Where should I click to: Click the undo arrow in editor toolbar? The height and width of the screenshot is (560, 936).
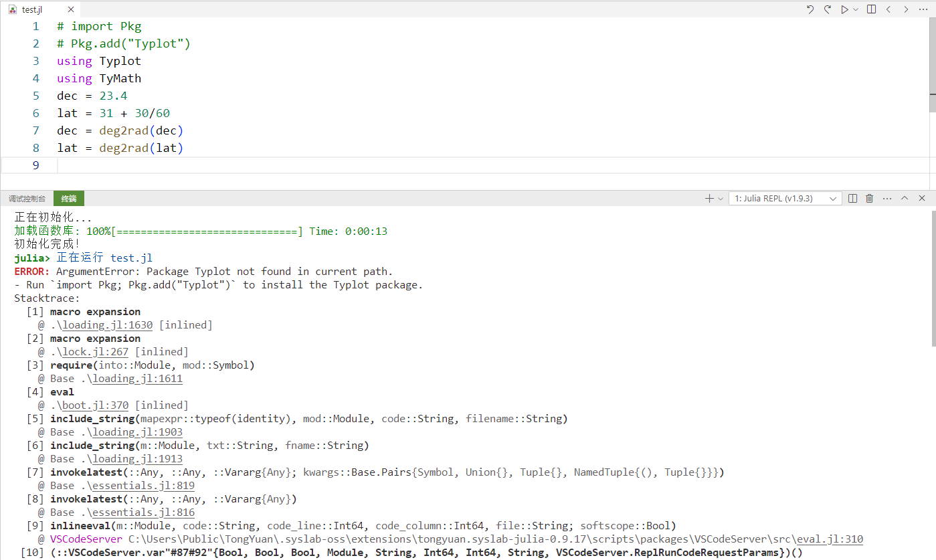pyautogui.click(x=810, y=9)
